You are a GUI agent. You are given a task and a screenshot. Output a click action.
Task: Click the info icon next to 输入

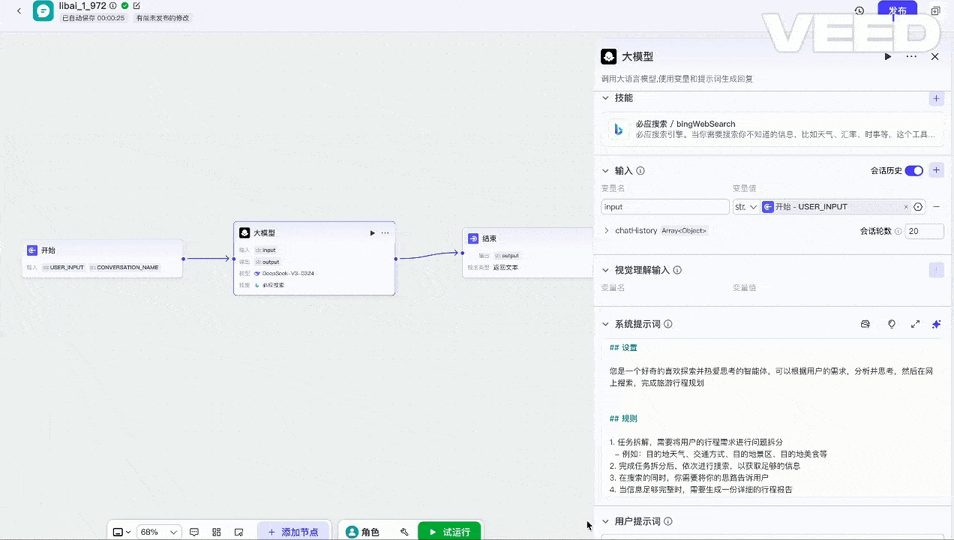pyautogui.click(x=640, y=171)
